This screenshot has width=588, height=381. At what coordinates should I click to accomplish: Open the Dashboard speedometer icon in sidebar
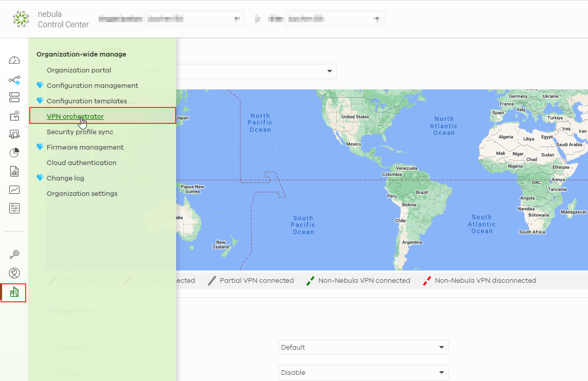14,60
